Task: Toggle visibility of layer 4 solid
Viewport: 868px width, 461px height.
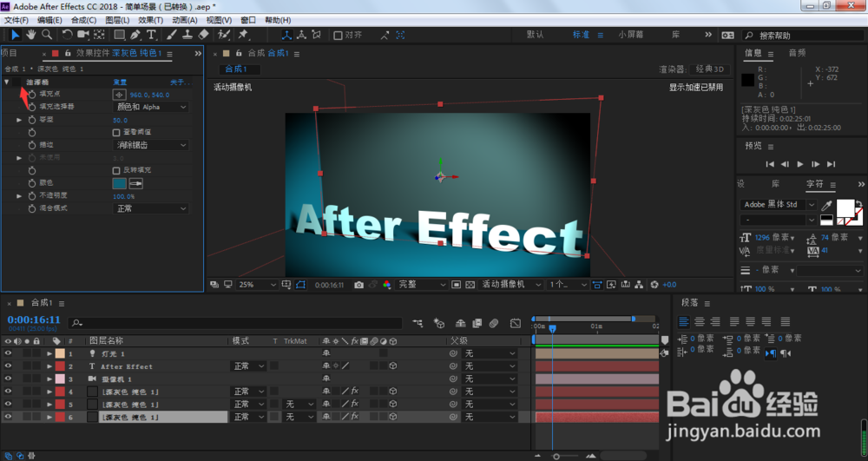Action: click(x=8, y=392)
